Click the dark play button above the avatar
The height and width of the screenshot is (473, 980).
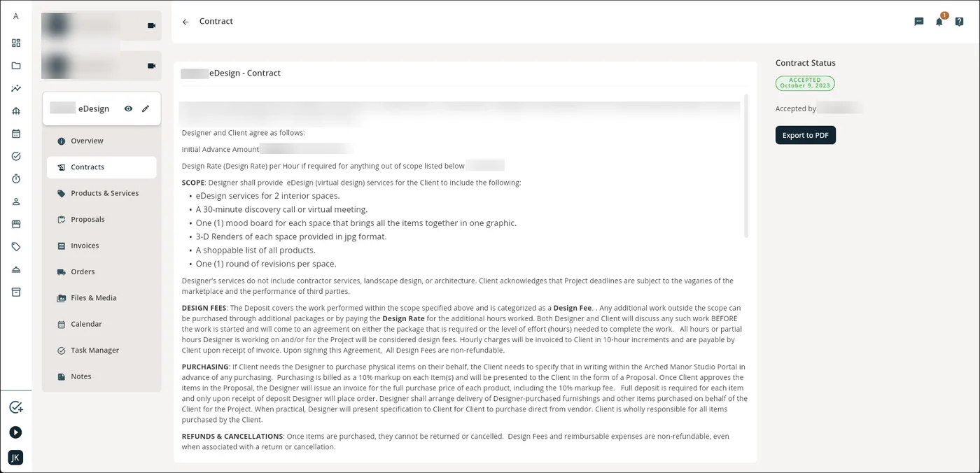point(15,432)
